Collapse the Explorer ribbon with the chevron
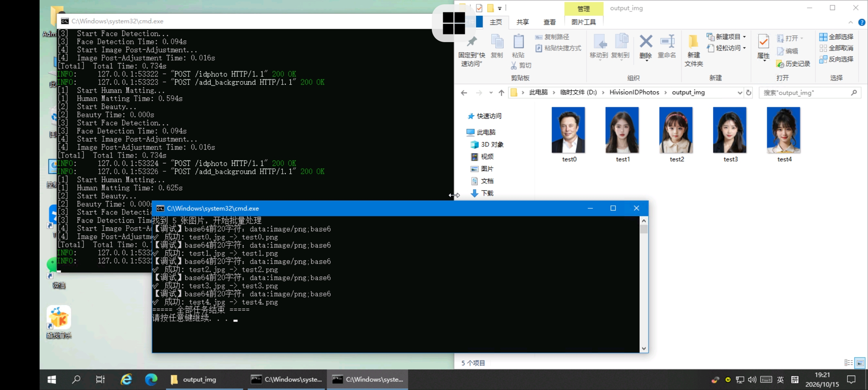The image size is (868, 390). point(851,22)
